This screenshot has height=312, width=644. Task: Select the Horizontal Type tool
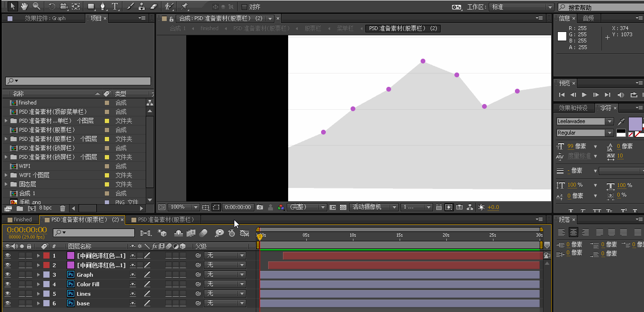(115, 6)
